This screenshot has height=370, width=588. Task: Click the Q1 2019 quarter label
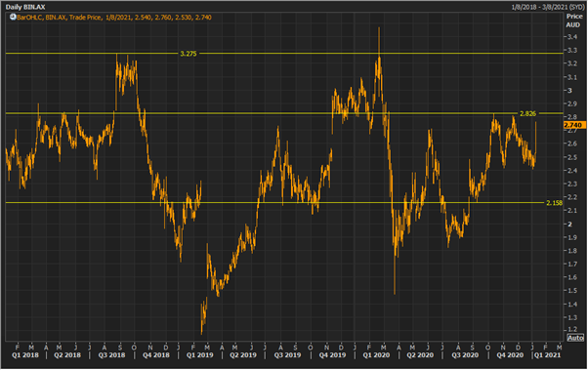click(199, 355)
